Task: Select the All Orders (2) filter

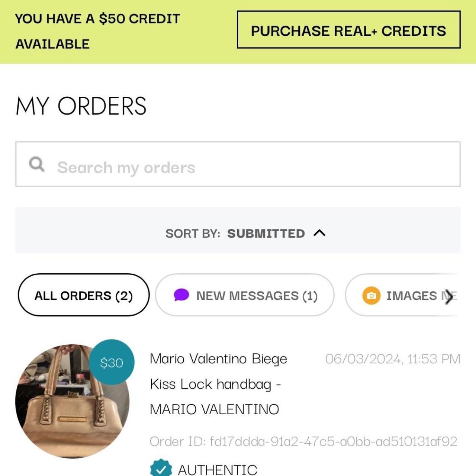Action: point(84,295)
